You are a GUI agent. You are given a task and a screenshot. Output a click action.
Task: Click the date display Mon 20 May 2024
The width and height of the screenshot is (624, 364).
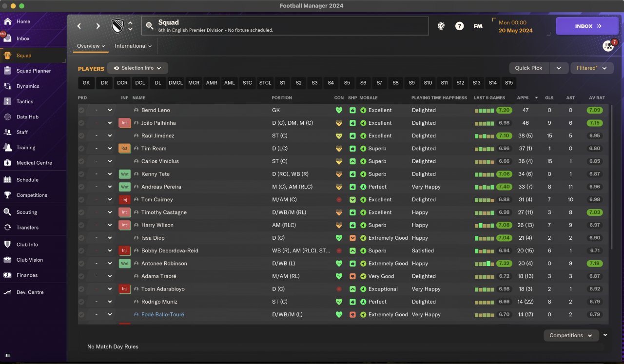tap(515, 26)
